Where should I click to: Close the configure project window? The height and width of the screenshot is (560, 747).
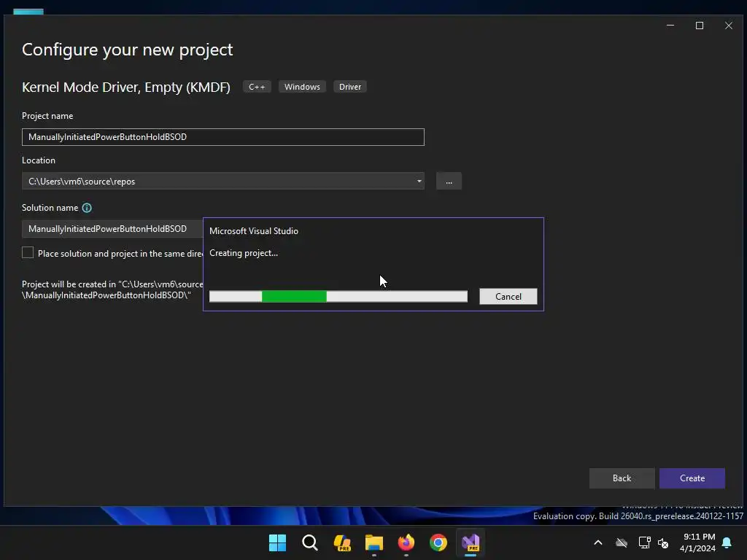[729, 26]
